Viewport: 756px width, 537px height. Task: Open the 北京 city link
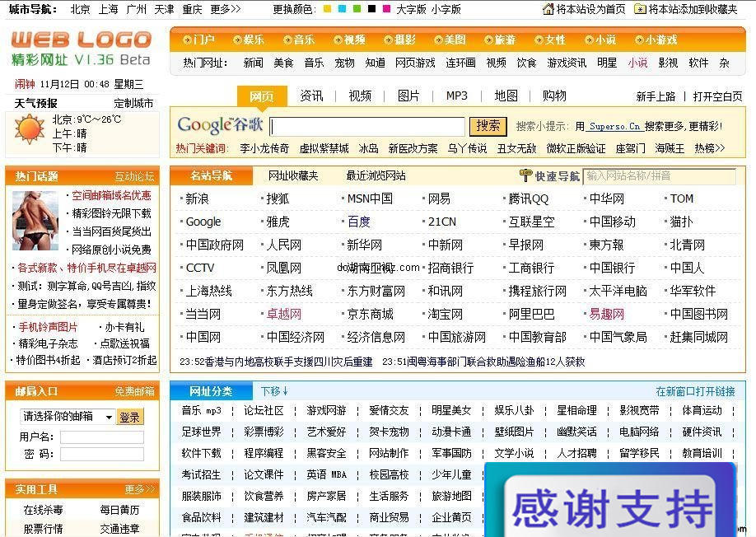tap(80, 9)
